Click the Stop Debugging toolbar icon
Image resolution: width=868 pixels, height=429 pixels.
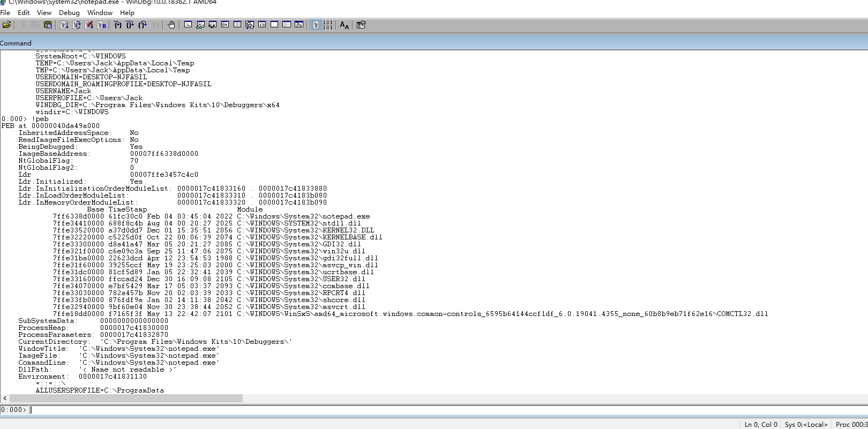tap(89, 25)
